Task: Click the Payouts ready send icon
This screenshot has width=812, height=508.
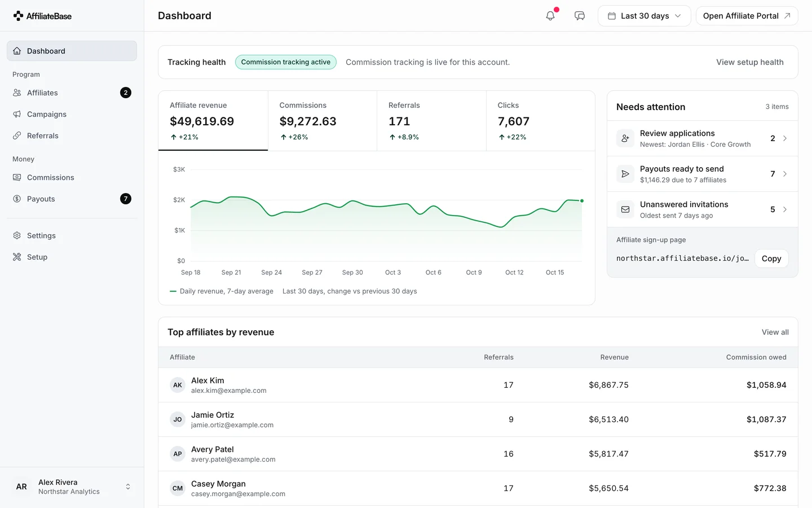Action: 625,174
